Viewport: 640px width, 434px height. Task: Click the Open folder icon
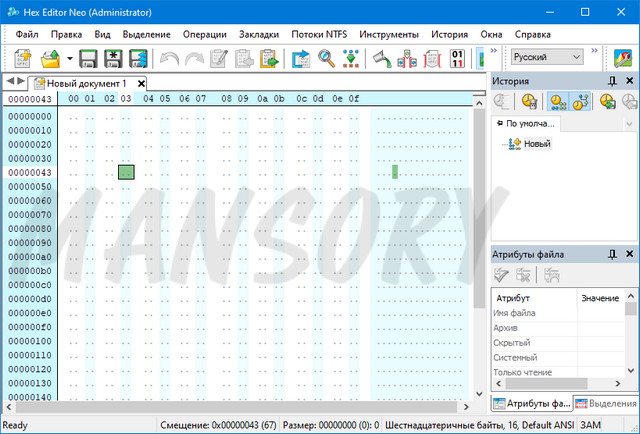pos(49,58)
